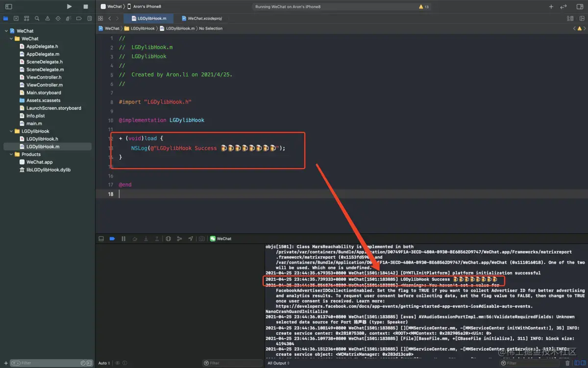Hide the debug area
This screenshot has width=588, height=368.
101,238
